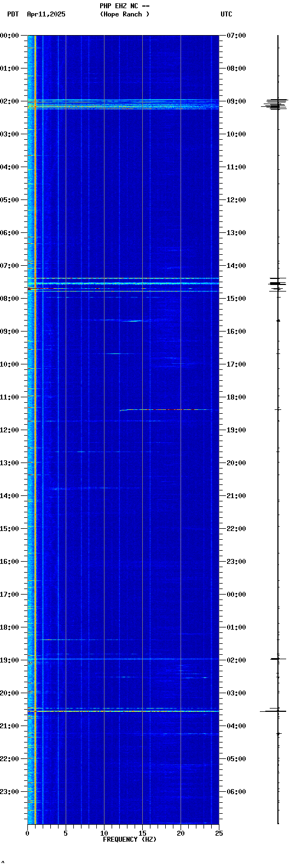The height and width of the screenshot is (868, 302).
Task: Click "05:00" on the PDT time axis
Action: [10, 200]
